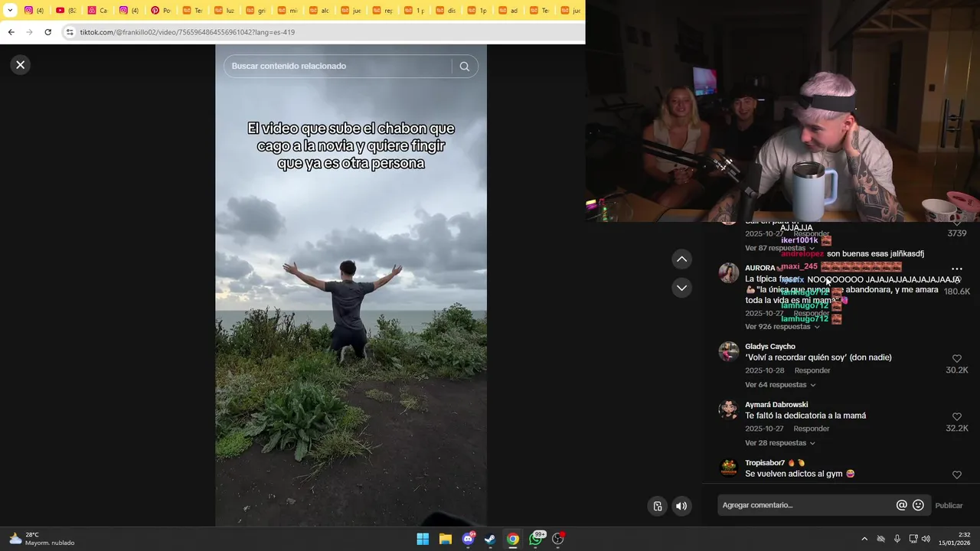Click Tropisabor7's profile avatar

(x=728, y=468)
